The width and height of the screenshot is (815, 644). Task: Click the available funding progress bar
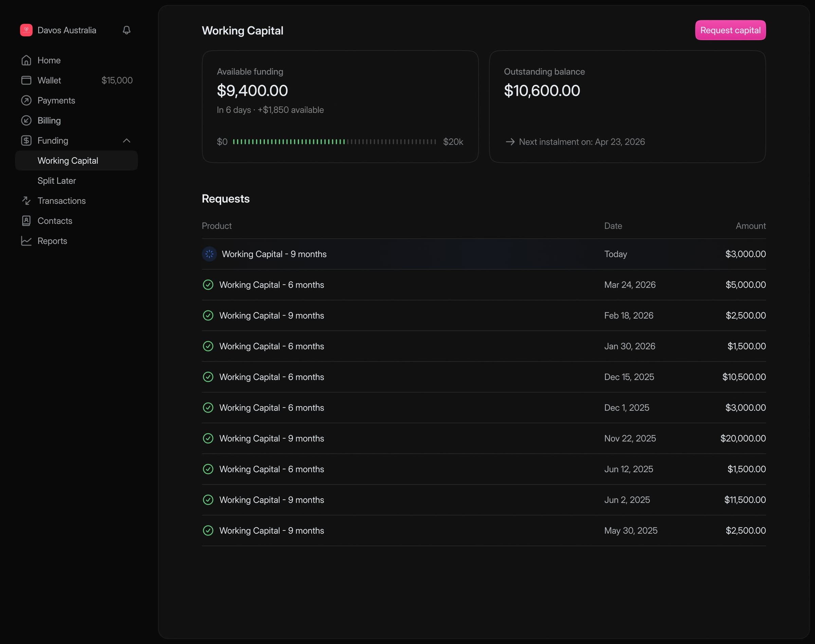(x=334, y=142)
